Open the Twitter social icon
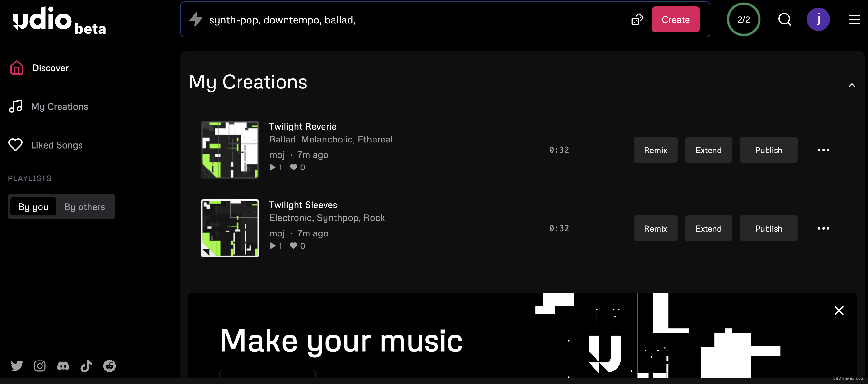Viewport: 868px width, 384px height. point(16,366)
